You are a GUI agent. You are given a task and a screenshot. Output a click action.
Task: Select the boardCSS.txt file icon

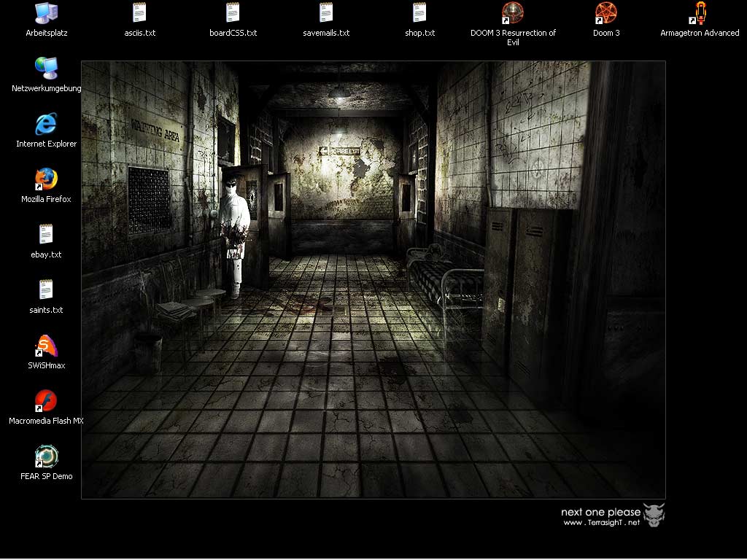[x=233, y=13]
